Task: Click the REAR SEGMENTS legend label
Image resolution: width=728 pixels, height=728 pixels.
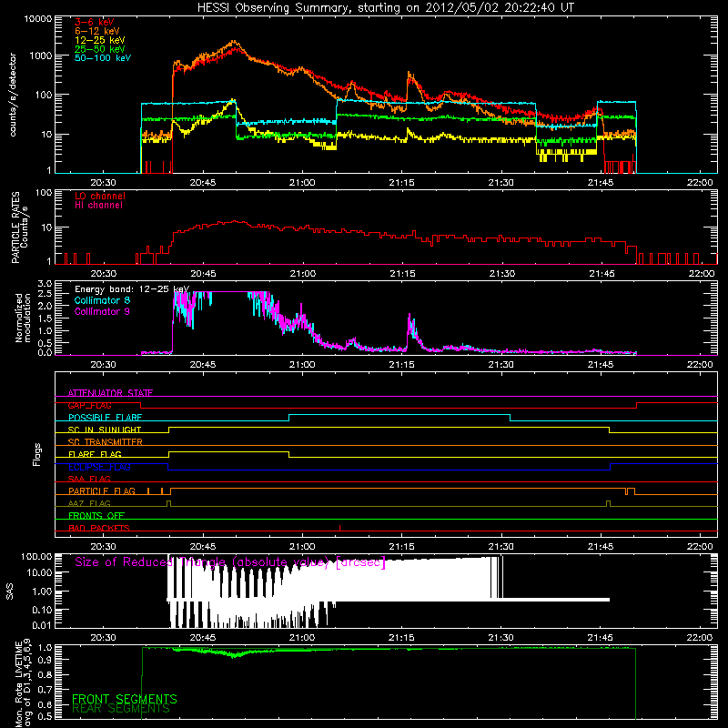Action: (x=121, y=709)
